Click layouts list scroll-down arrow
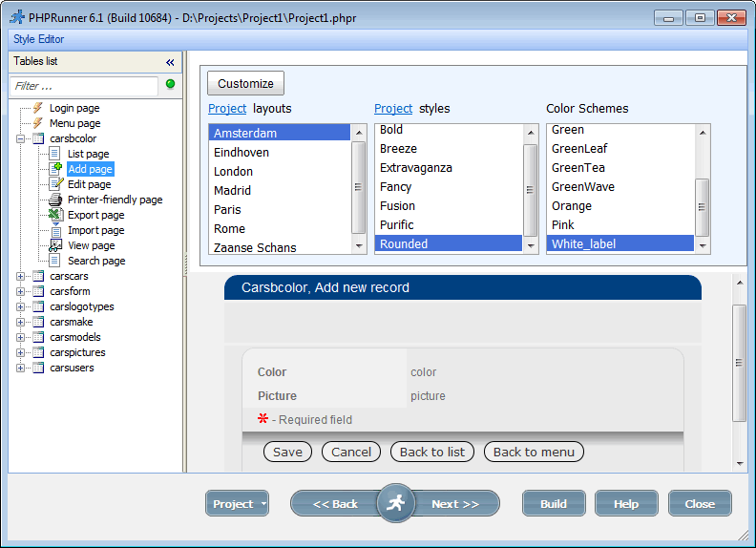 pos(359,246)
